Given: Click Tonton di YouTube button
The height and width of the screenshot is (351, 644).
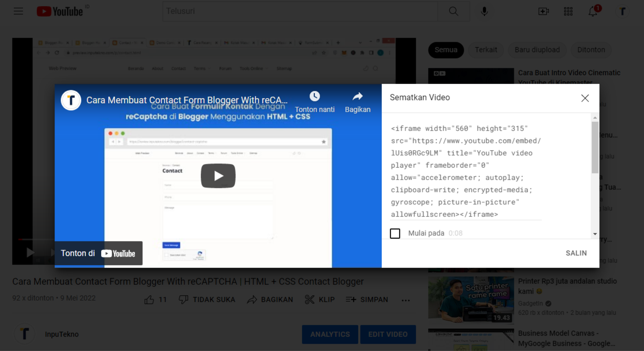Looking at the screenshot, I should pyautogui.click(x=98, y=253).
